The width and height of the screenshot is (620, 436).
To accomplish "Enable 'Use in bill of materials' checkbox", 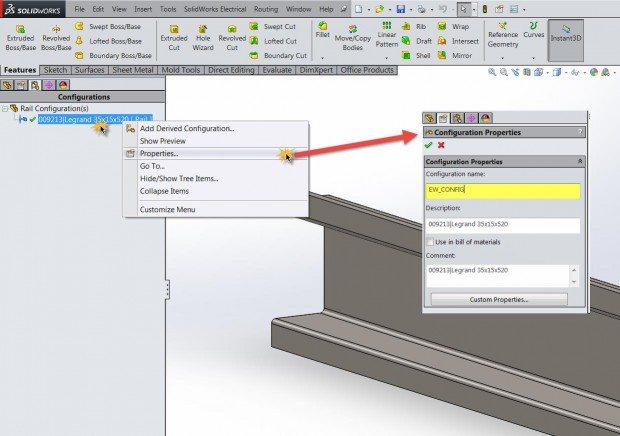I will 431,242.
